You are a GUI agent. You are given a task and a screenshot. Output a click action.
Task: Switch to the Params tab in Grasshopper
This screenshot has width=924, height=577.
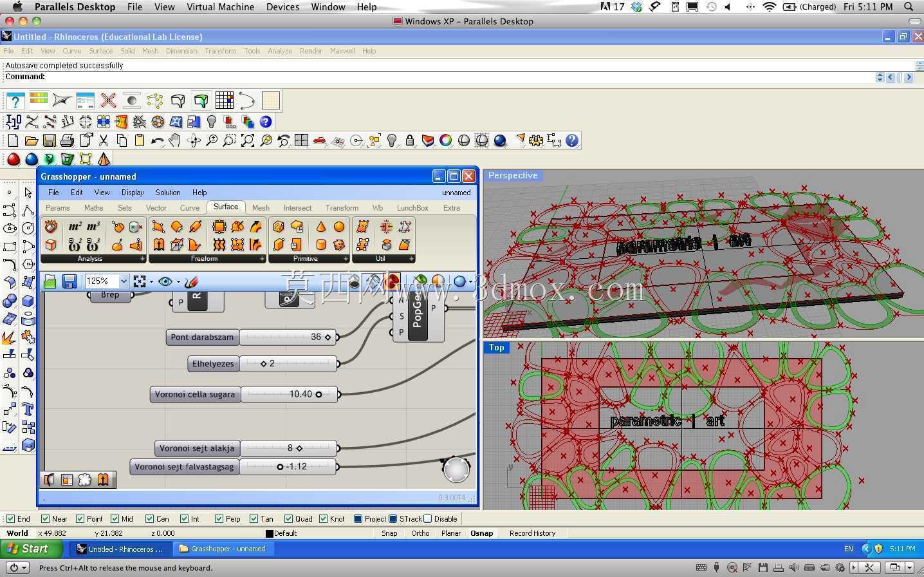[57, 208]
